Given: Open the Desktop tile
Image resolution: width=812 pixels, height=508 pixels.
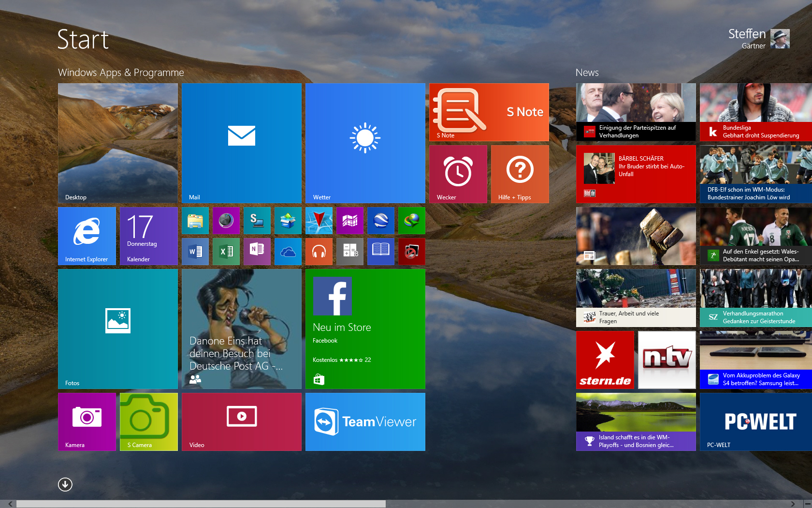Looking at the screenshot, I should coord(118,143).
